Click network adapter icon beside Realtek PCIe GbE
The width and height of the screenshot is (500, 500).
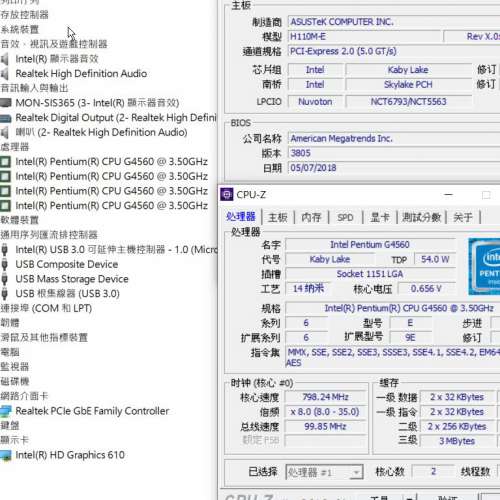6,411
